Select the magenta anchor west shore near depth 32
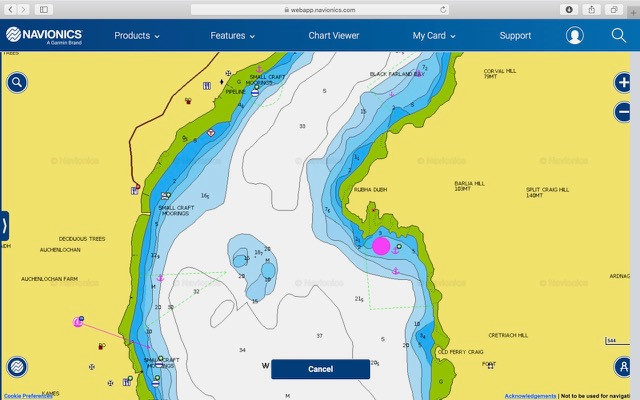 pyautogui.click(x=160, y=278)
